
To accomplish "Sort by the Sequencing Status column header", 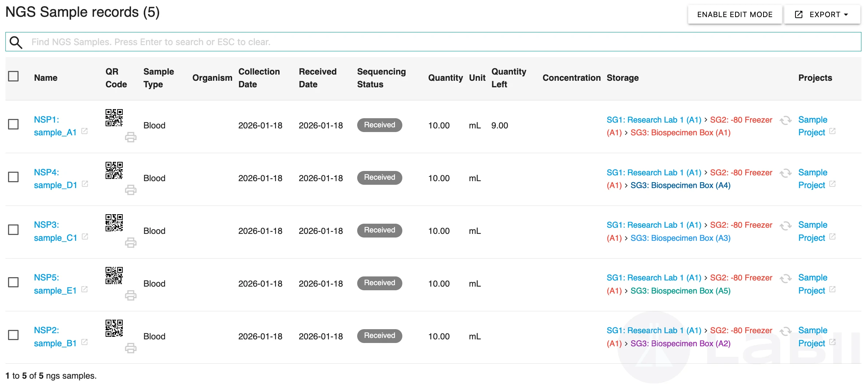I will 381,78.
